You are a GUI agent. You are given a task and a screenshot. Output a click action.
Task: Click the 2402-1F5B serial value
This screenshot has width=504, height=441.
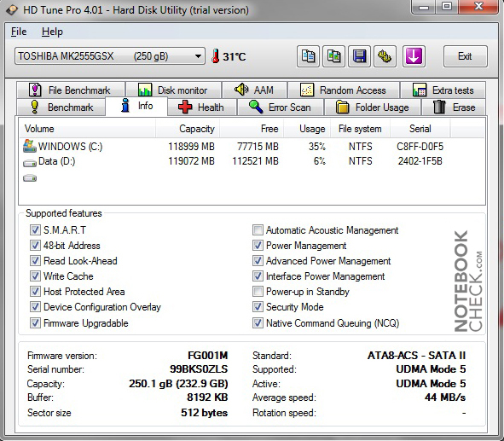click(420, 161)
